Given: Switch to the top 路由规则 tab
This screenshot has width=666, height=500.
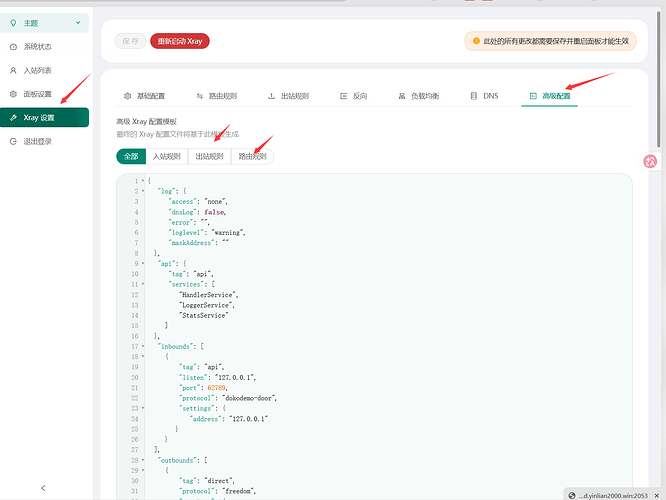Looking at the screenshot, I should click(217, 96).
